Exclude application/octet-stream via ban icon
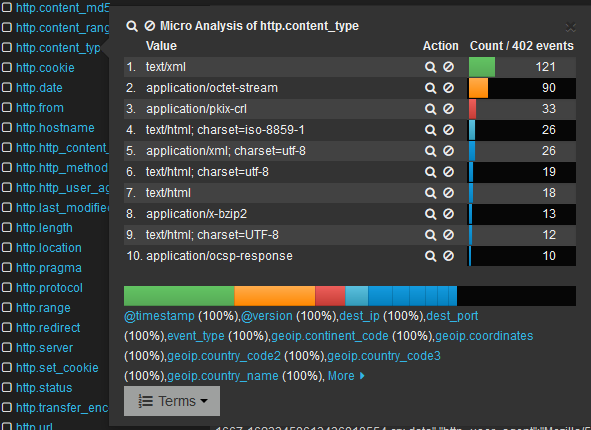This screenshot has width=591, height=430. tap(449, 88)
